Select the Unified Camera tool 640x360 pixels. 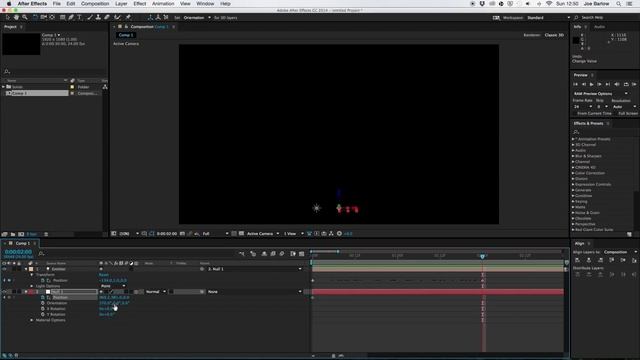43,18
